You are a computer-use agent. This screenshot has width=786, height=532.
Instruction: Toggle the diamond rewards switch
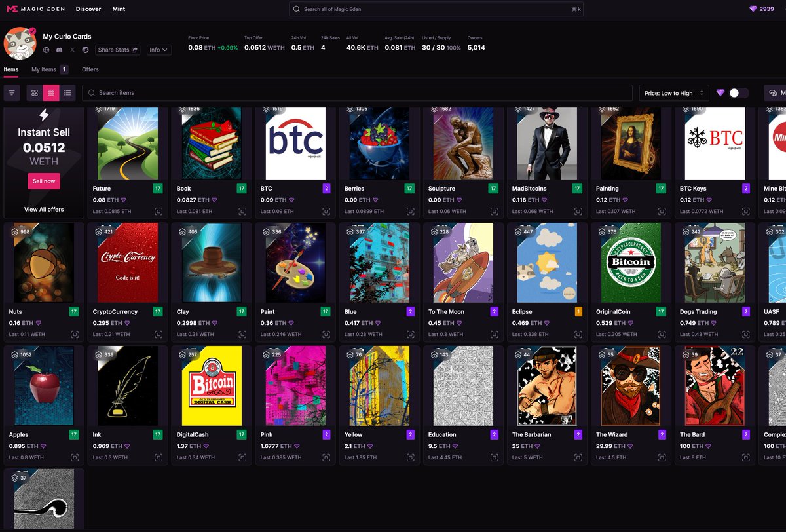(739, 93)
